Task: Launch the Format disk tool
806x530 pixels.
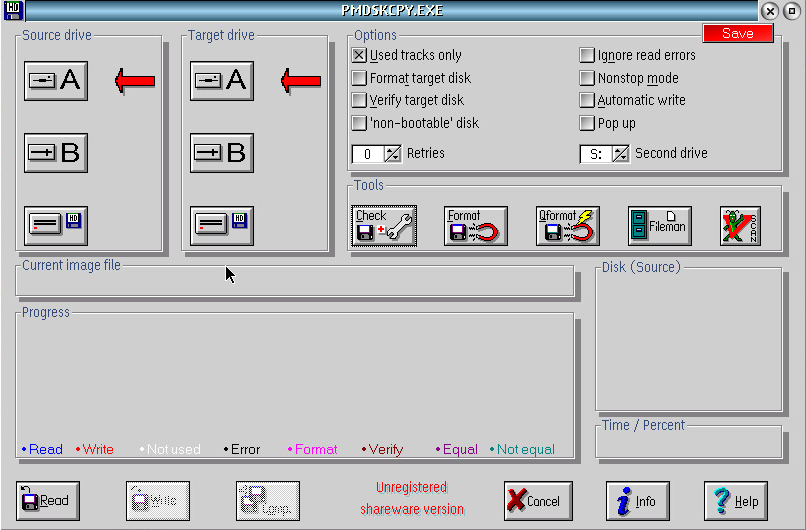Action: coord(475,226)
